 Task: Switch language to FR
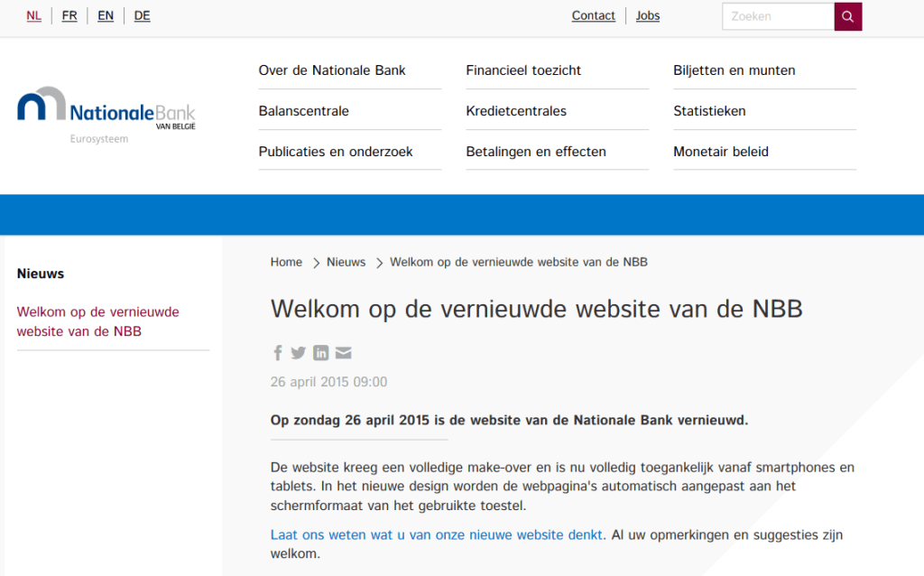(69, 15)
